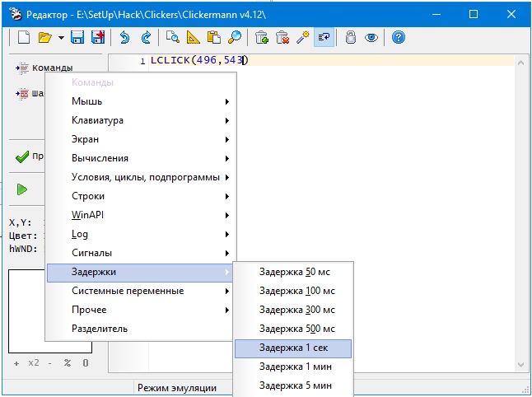Screen dimensions: 532x397
Task: Click the red list icon button below Команды
Action: tap(22, 93)
